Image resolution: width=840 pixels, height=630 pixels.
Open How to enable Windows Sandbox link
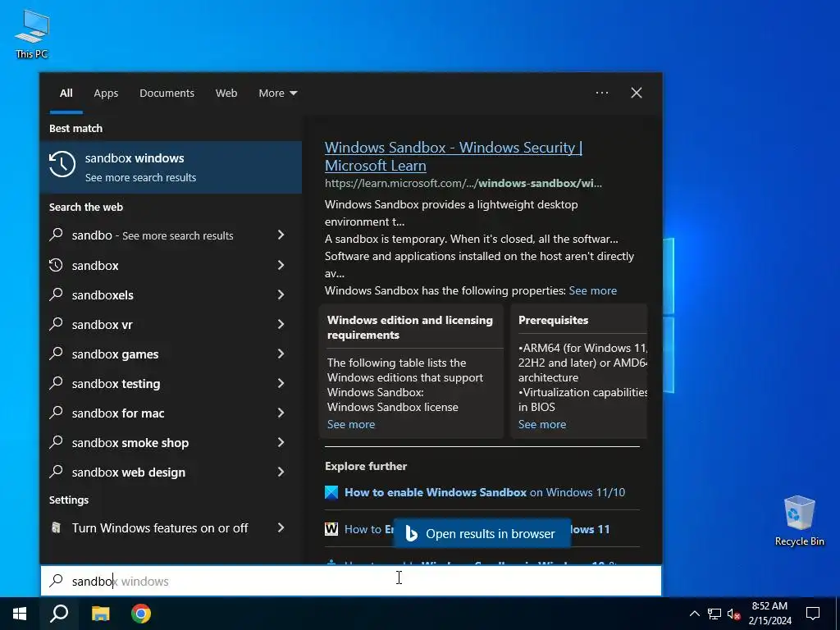point(485,492)
